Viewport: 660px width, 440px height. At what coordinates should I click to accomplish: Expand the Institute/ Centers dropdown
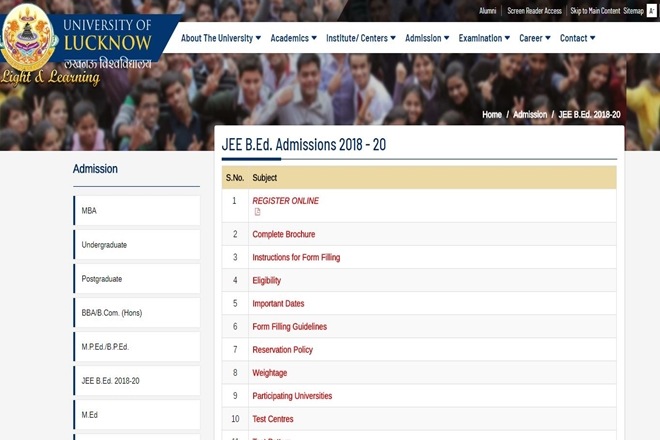(360, 38)
